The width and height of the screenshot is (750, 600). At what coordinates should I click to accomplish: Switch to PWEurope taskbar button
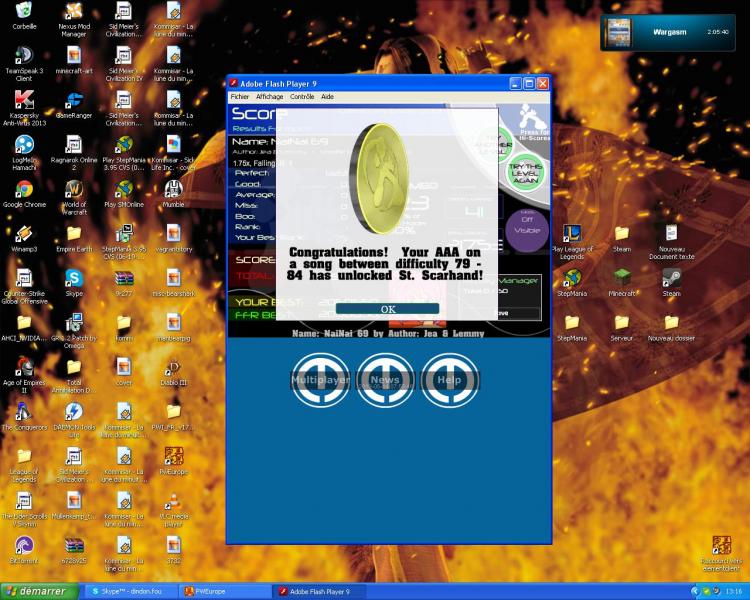click(225, 591)
